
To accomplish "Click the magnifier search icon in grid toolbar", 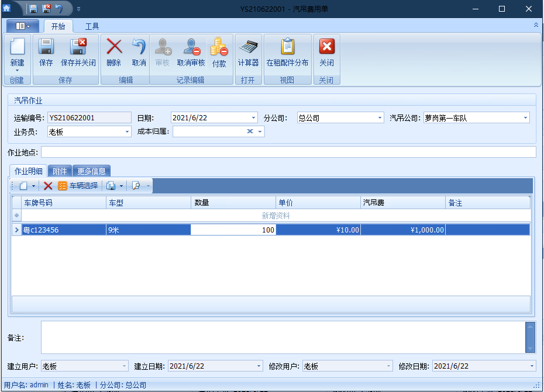I will click(136, 186).
